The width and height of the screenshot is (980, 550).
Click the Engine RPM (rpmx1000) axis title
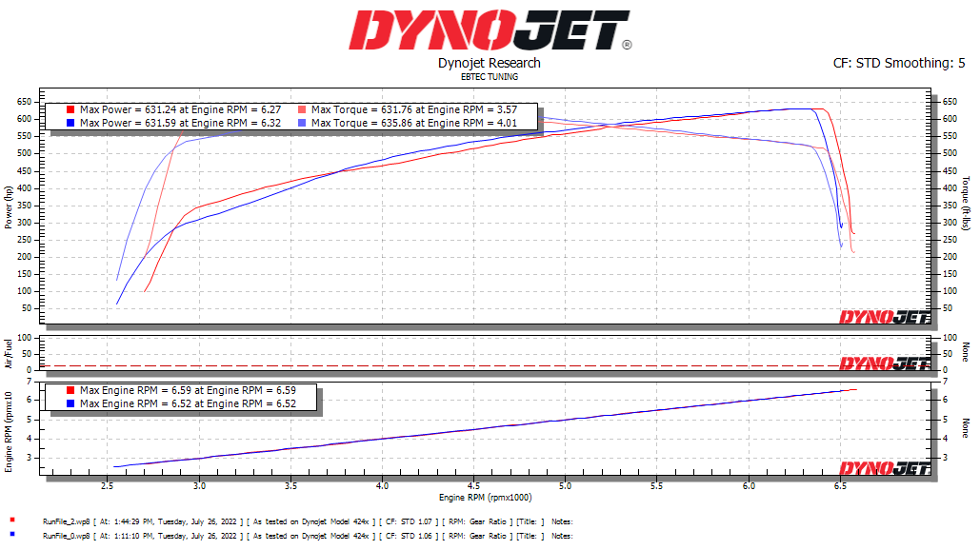tap(486, 498)
